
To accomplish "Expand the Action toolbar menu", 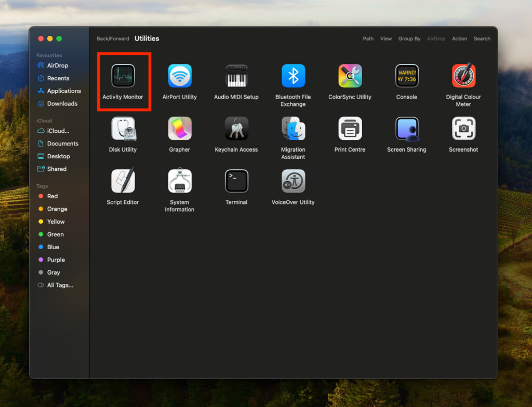I will (x=459, y=39).
